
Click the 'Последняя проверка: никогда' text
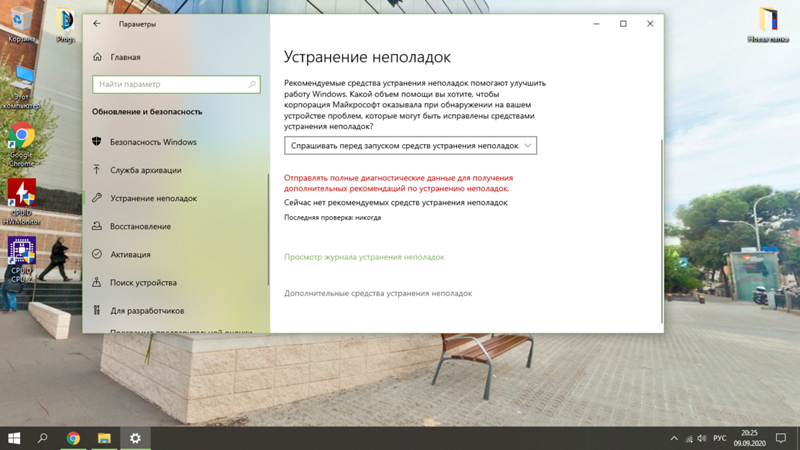click(332, 217)
